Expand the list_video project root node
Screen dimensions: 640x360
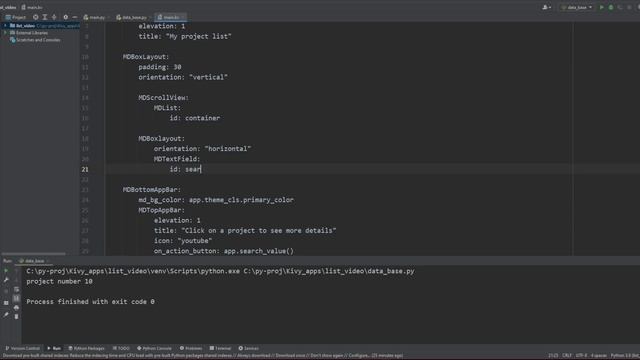pyautogui.click(x=5, y=25)
